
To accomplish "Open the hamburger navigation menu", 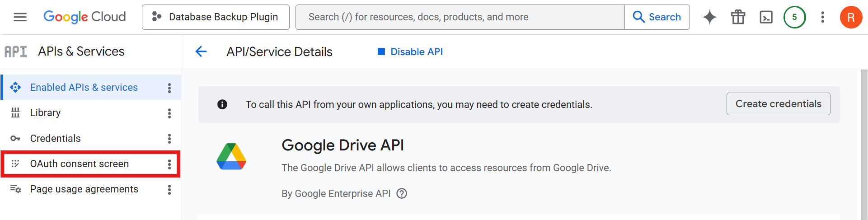I will point(20,17).
